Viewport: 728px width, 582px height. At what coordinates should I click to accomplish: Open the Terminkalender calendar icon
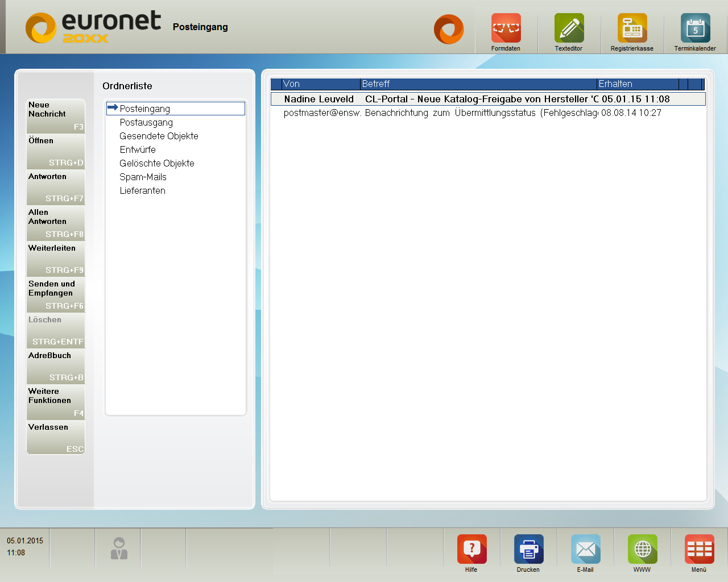[695, 28]
